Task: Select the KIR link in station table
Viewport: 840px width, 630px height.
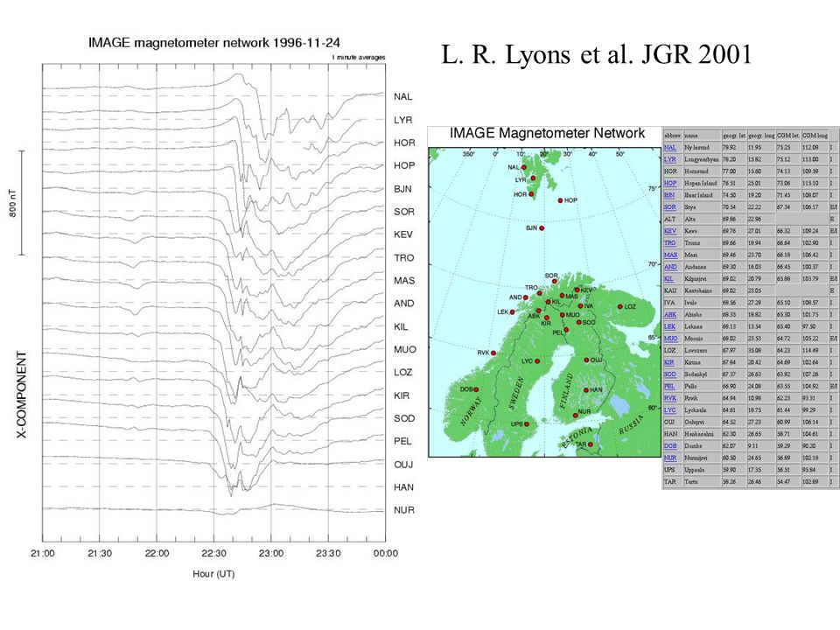Action: point(669,362)
